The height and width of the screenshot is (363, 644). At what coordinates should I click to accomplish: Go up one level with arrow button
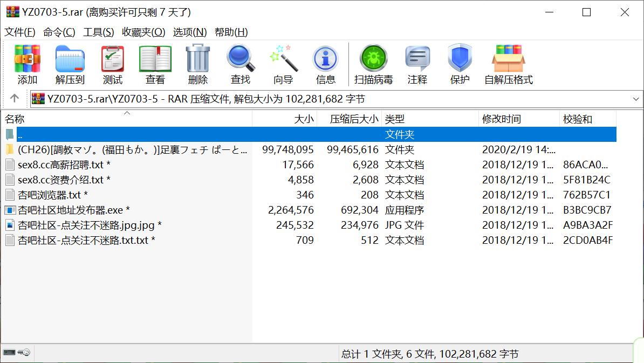point(15,99)
